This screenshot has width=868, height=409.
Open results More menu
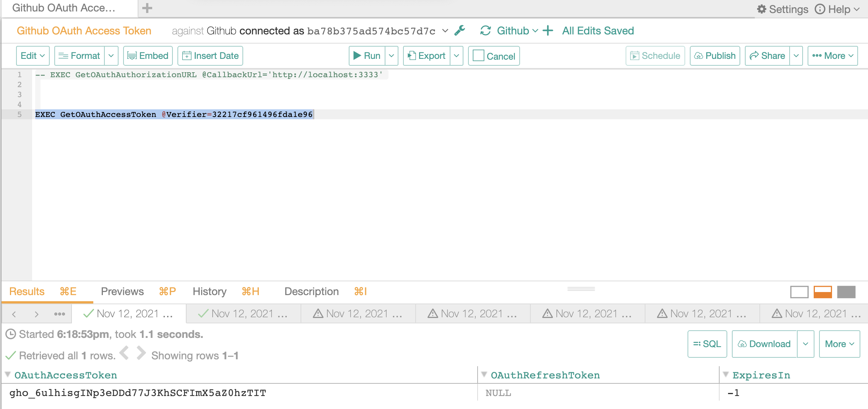[840, 344]
